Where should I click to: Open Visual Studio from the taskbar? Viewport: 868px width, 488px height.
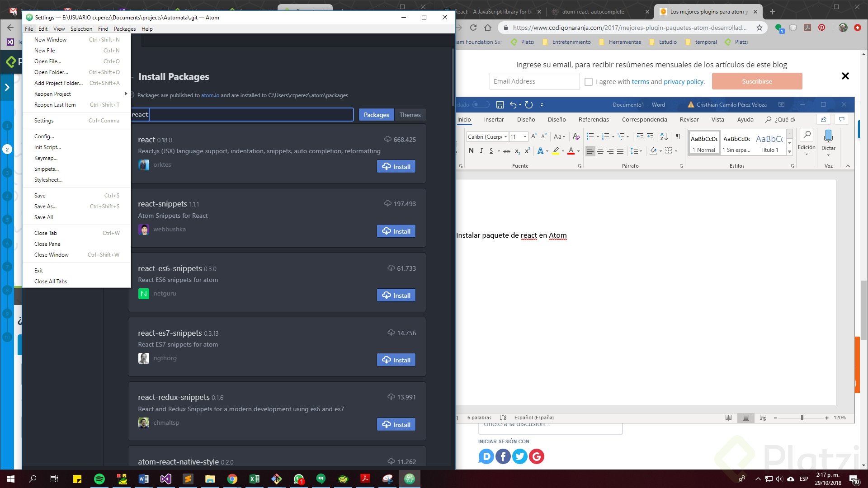(x=166, y=479)
